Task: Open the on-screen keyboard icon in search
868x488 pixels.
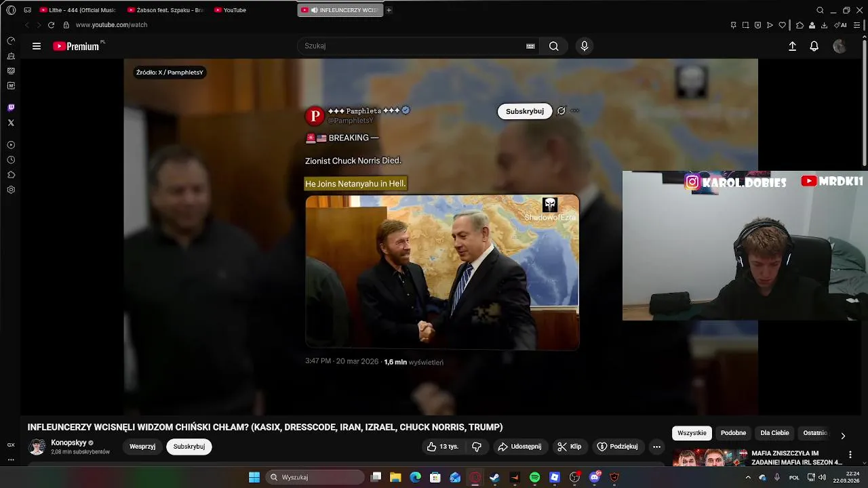Action: tap(530, 46)
